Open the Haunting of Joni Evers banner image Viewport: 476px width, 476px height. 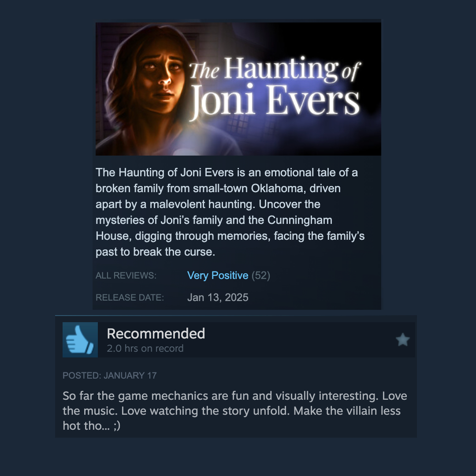[x=238, y=89]
